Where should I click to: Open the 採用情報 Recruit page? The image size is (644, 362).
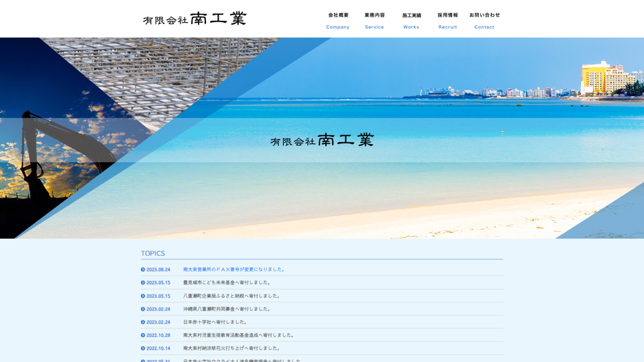coord(447,21)
